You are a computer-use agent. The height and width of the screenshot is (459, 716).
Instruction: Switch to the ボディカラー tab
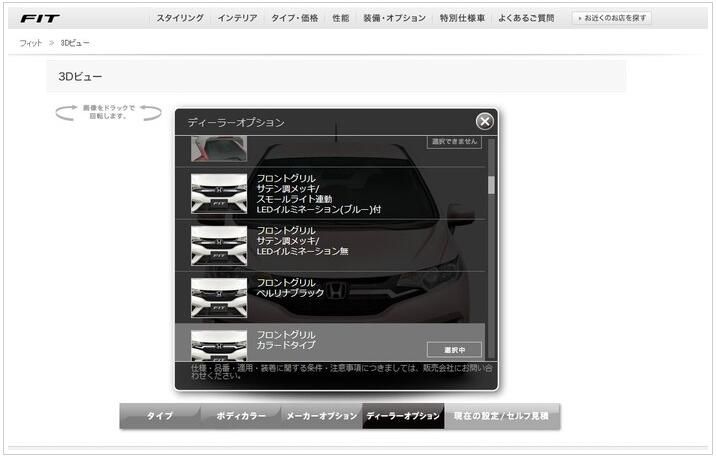pyautogui.click(x=241, y=416)
